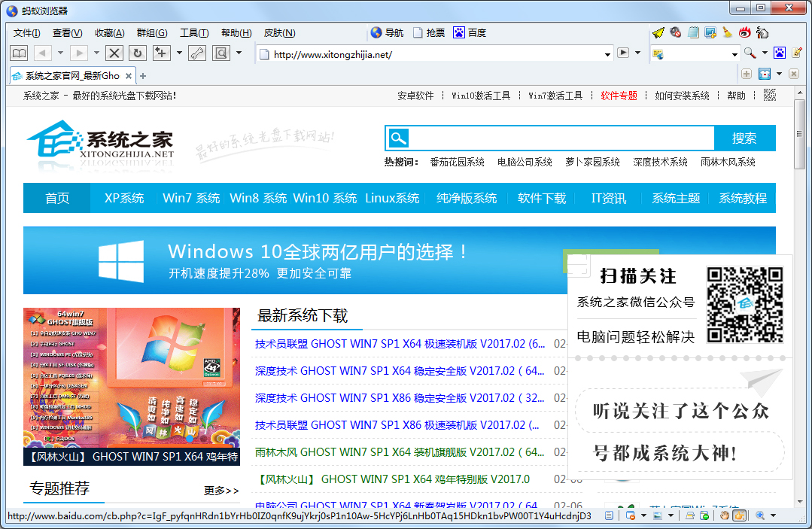Open the dropdown next to search magnifier
The image size is (812, 529).
pyautogui.click(x=765, y=53)
